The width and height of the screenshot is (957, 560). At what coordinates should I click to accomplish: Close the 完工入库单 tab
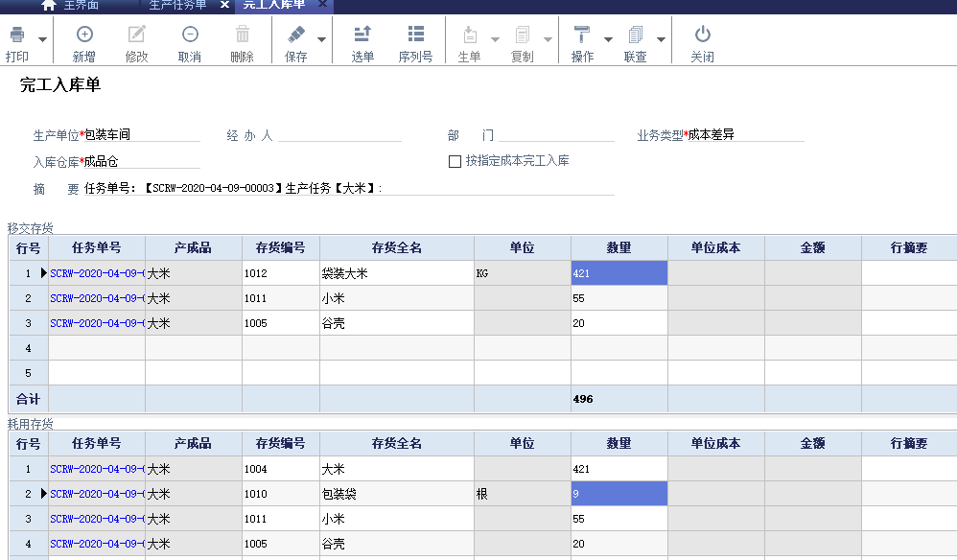pyautogui.click(x=322, y=5)
